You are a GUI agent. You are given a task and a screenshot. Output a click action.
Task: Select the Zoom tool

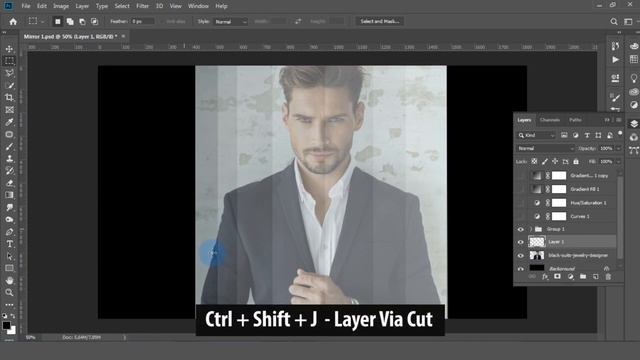(9, 293)
